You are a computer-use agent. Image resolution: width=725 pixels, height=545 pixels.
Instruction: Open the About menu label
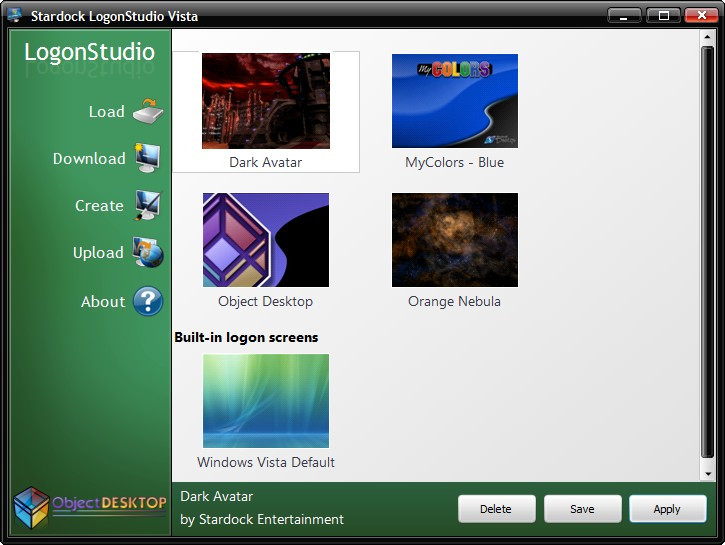point(103,302)
